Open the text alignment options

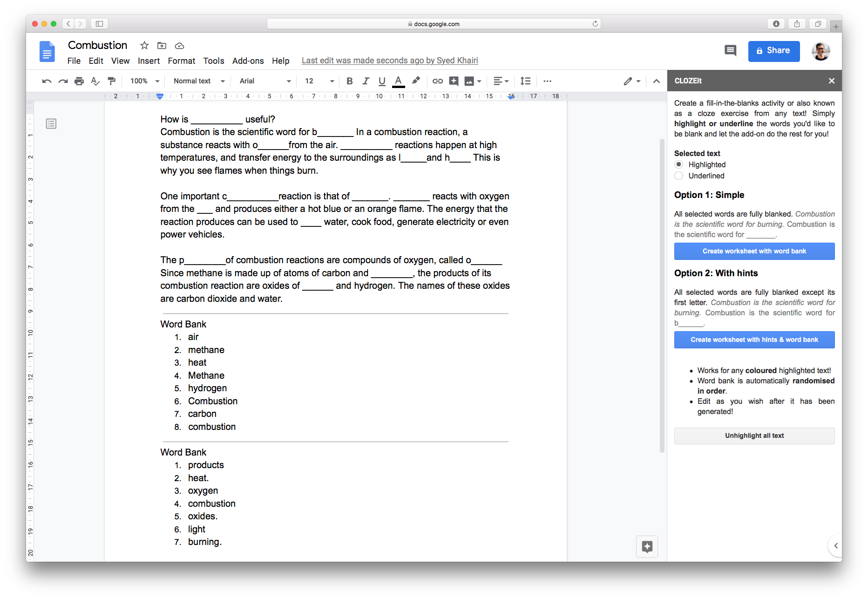501,81
